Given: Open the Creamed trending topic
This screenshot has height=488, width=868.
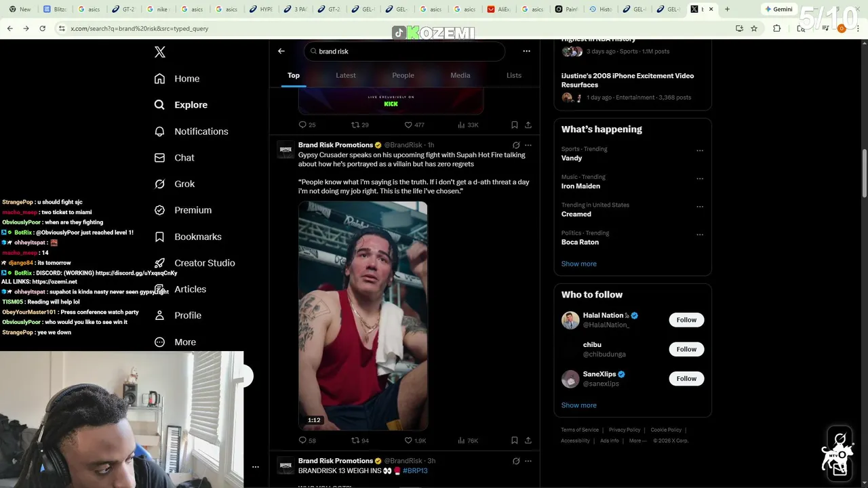Looking at the screenshot, I should (576, 214).
